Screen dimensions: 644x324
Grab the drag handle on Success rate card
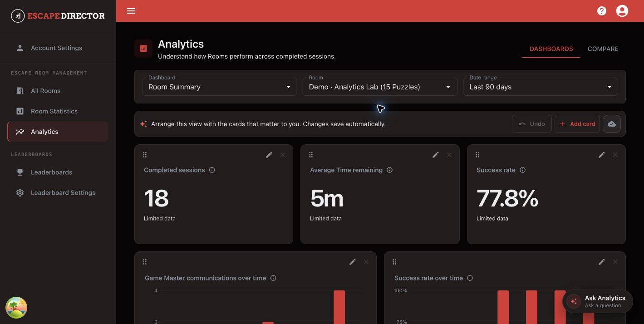477,155
